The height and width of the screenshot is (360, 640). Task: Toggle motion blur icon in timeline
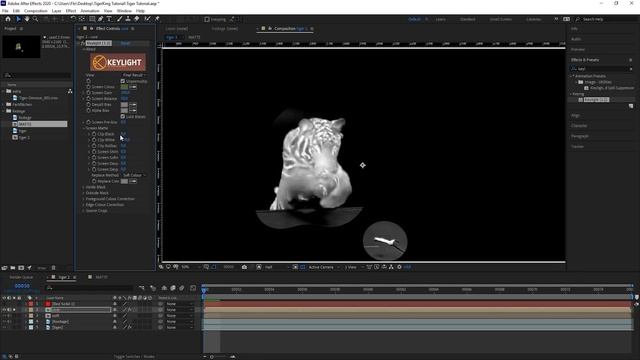(182, 288)
